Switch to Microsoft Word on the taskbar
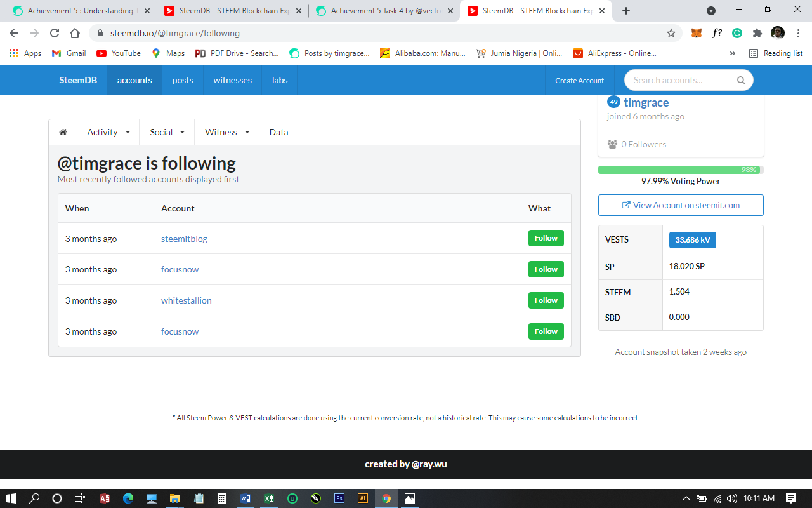 [246, 498]
